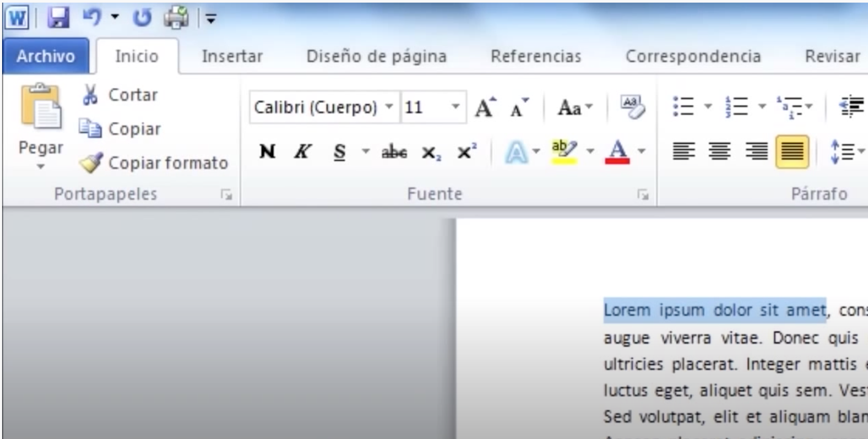This screenshot has height=439, width=868.
Task: Increase font size with the large A
Action: tap(485, 107)
